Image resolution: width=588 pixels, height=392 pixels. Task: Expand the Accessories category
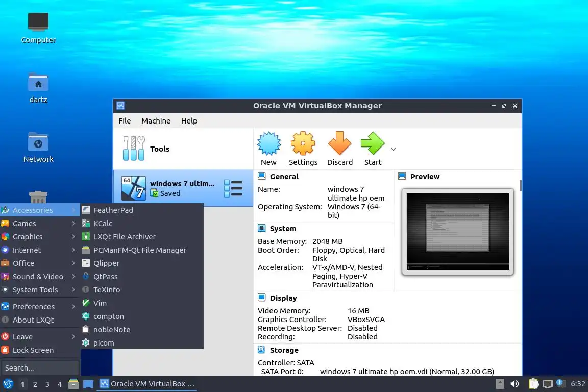click(x=40, y=210)
